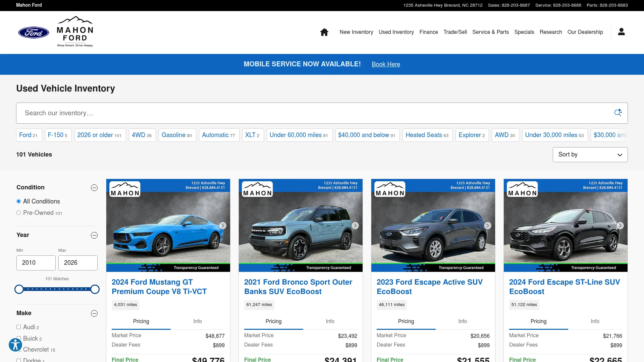644x362 pixels.
Task: Next photo arrow on Mustang GT card
Action: pos(222,226)
